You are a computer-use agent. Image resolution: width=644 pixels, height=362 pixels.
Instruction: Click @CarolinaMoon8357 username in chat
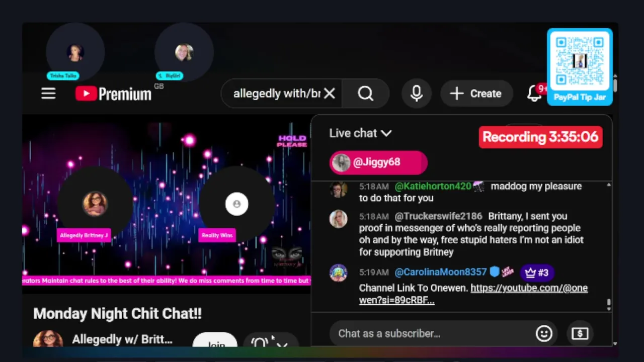click(x=441, y=272)
